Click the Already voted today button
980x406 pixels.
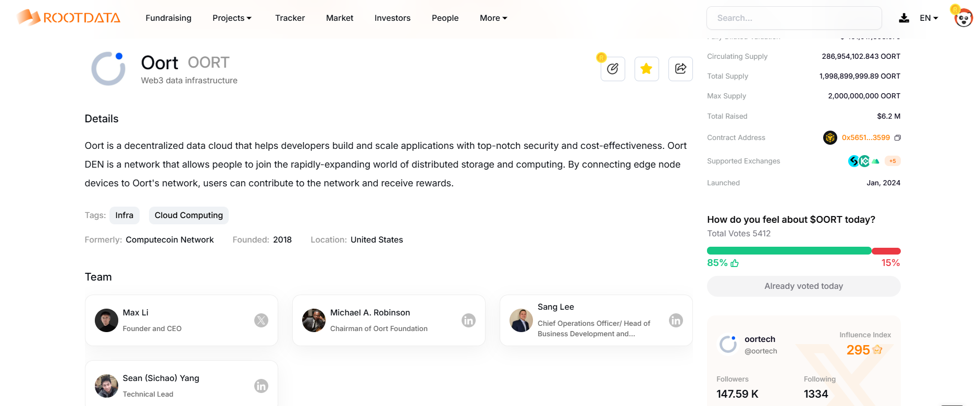(x=804, y=286)
